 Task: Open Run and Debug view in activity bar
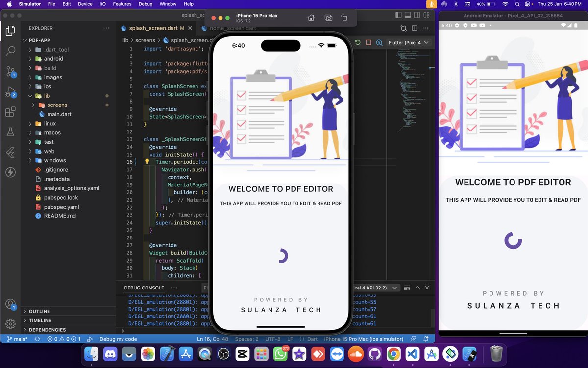click(x=10, y=92)
